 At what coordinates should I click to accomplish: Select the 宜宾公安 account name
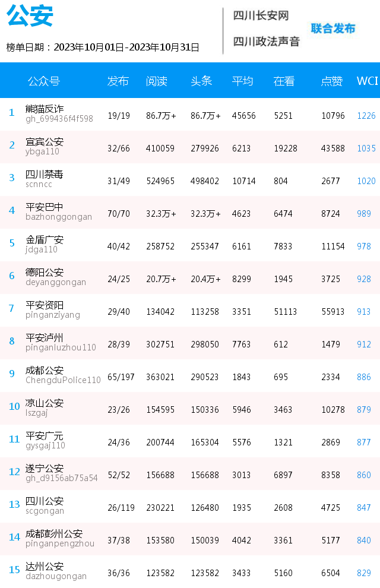coord(44,142)
